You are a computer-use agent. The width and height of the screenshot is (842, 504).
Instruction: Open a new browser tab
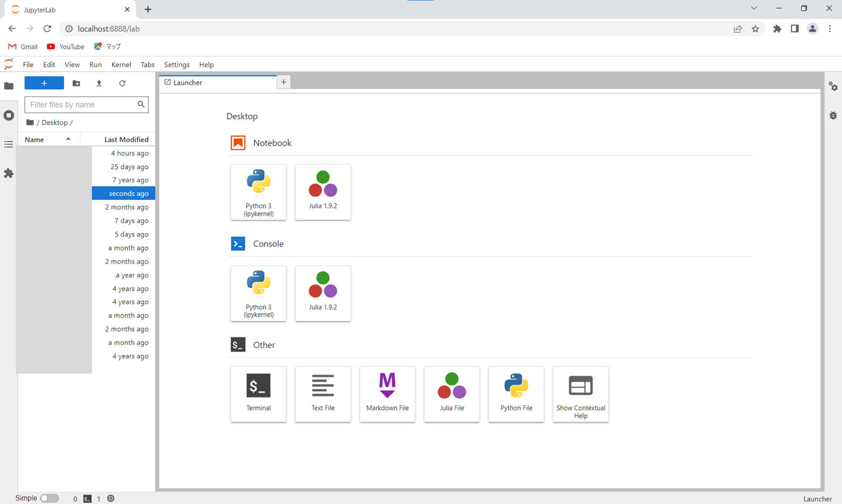(148, 9)
